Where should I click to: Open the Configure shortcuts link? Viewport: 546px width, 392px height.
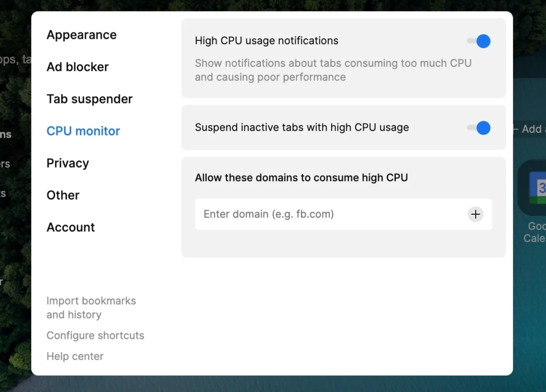96,335
